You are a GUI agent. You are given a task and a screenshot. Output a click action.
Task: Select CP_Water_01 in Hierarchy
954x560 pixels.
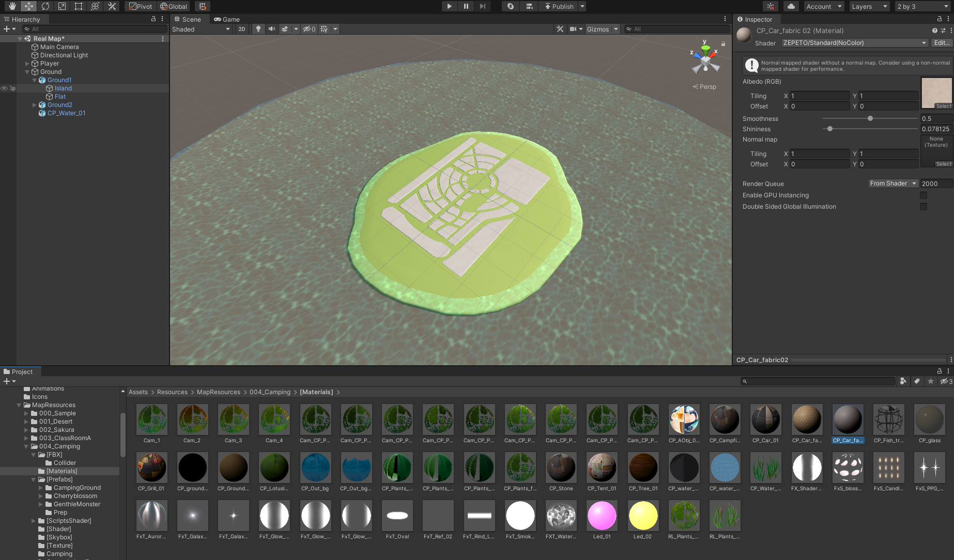pos(66,113)
